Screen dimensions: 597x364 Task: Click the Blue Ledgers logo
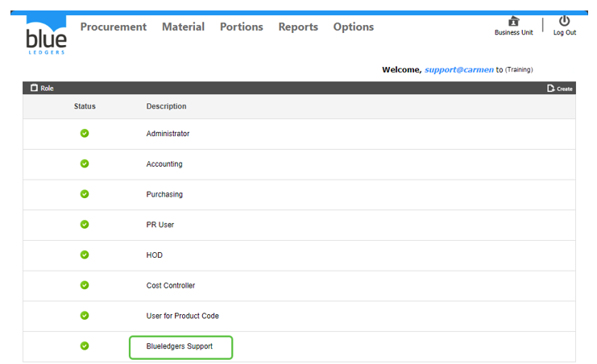[46, 35]
